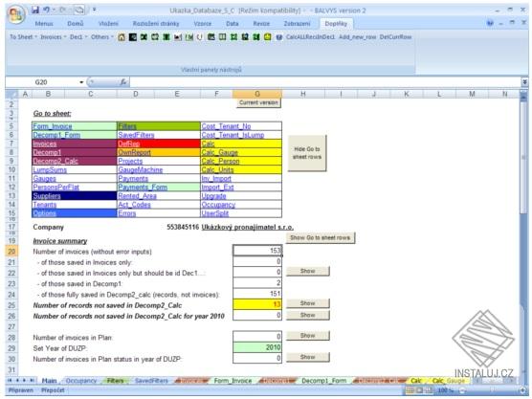The image size is (532, 399).
Task: Open the blue help icon before CalcALLRecsInDec1
Action: 278,37
